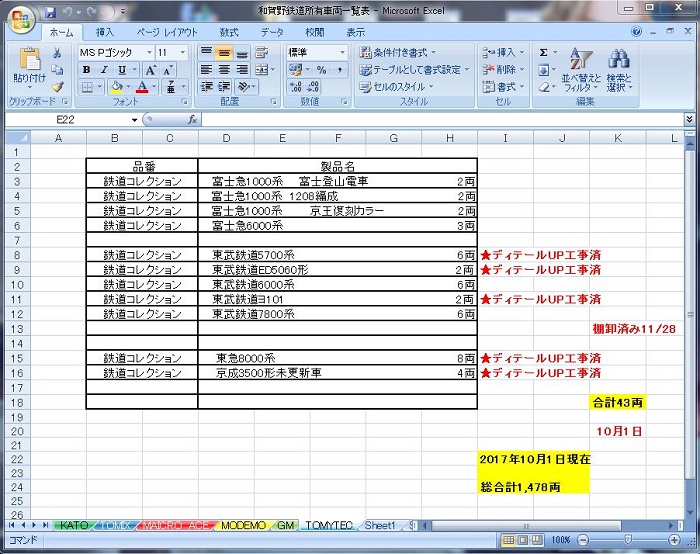Toggle align text left
This screenshot has width=700, height=554.
(206, 70)
